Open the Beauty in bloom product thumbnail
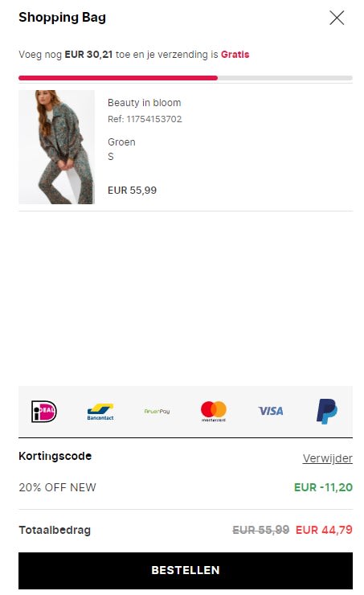 56,147
